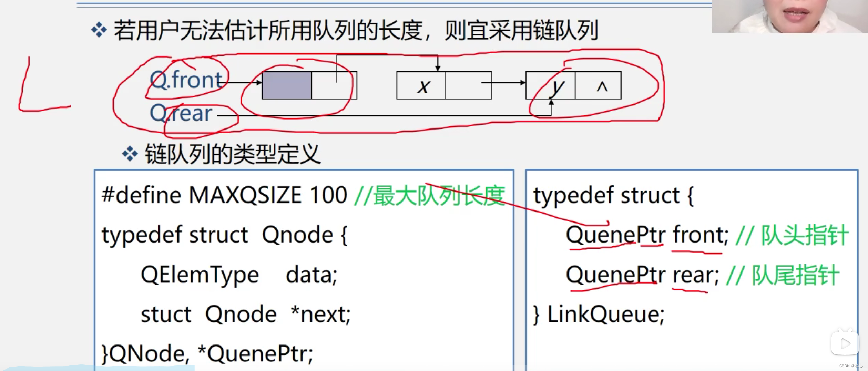Click 'QuenePtr front;' declaration
Image resolution: width=868 pixels, height=371 pixels.
point(647,235)
